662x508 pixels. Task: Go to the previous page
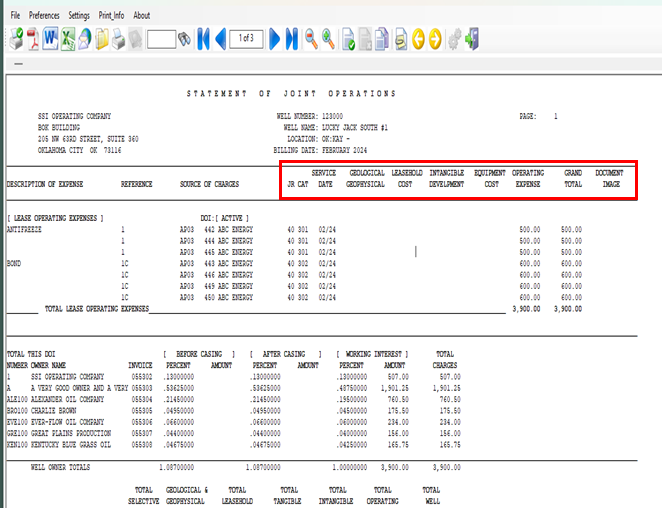point(221,39)
